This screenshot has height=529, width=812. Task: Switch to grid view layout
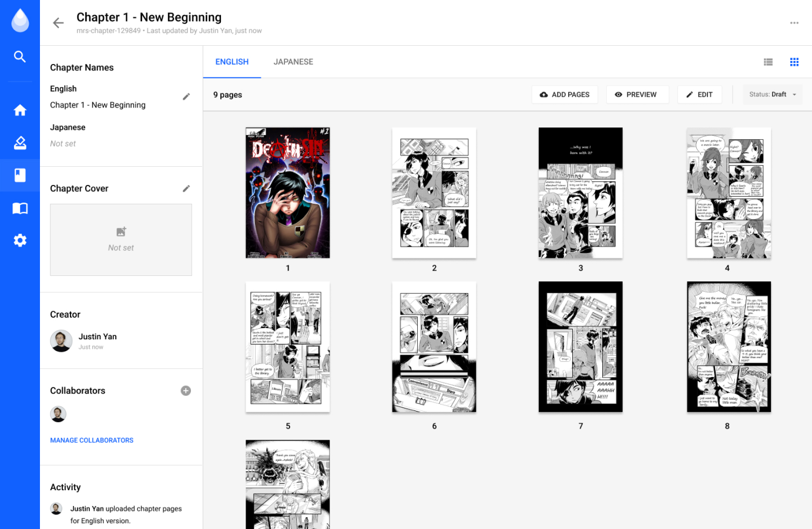pyautogui.click(x=794, y=62)
